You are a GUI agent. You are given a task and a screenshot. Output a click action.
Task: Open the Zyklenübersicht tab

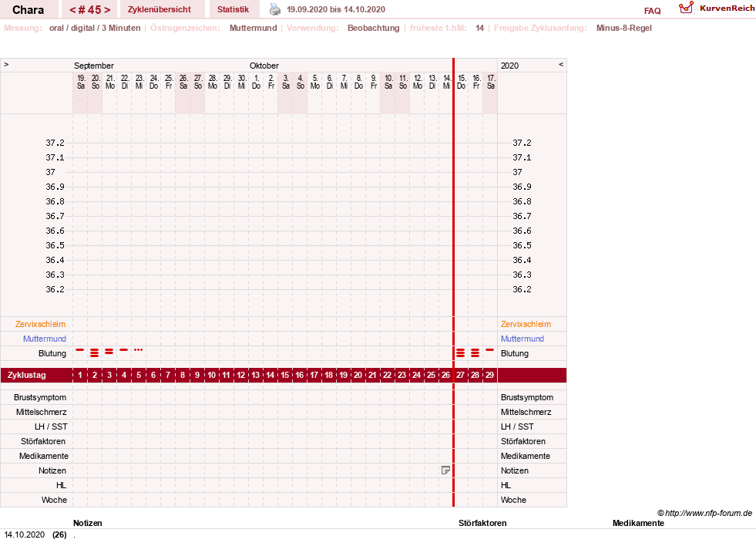[159, 9]
